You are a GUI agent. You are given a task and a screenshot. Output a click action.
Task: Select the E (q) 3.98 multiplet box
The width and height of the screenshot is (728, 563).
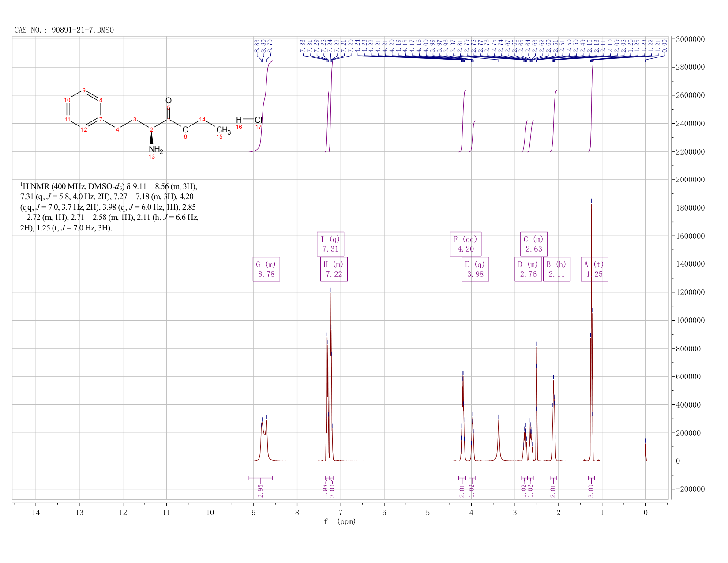476,269
